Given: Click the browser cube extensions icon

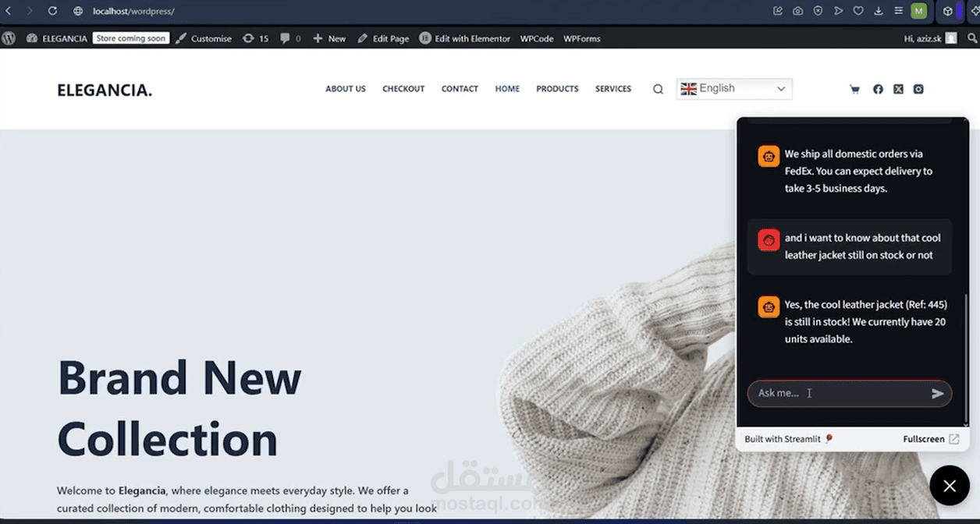Looking at the screenshot, I should point(947,11).
